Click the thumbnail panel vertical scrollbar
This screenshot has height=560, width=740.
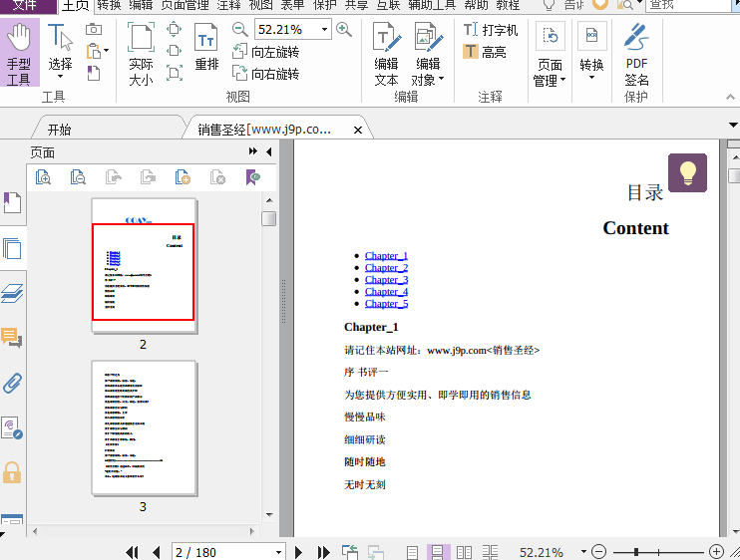269,219
